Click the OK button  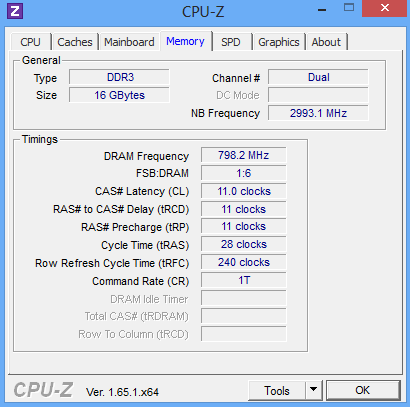point(363,390)
